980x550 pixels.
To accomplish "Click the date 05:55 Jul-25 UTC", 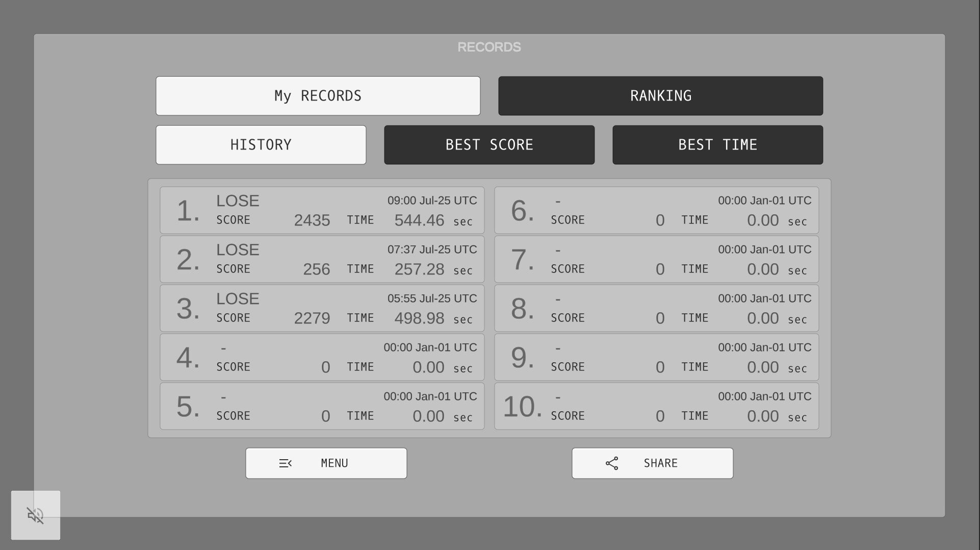I will tap(432, 298).
